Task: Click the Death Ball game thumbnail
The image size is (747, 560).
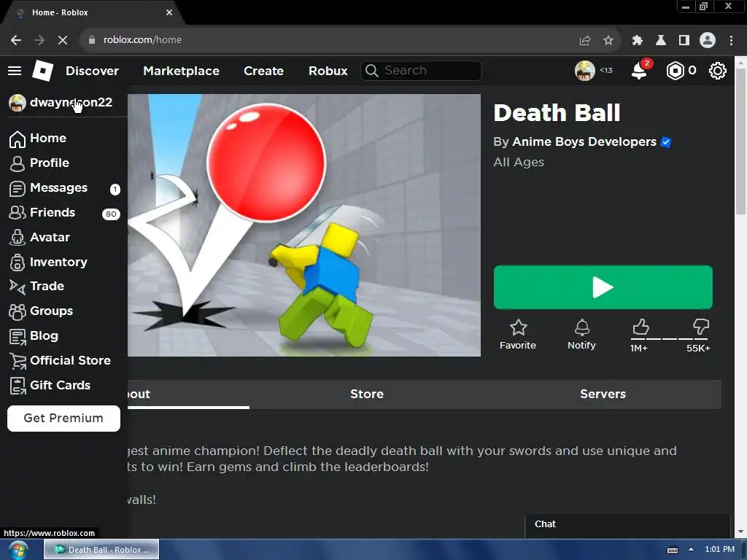Action: 304,225
